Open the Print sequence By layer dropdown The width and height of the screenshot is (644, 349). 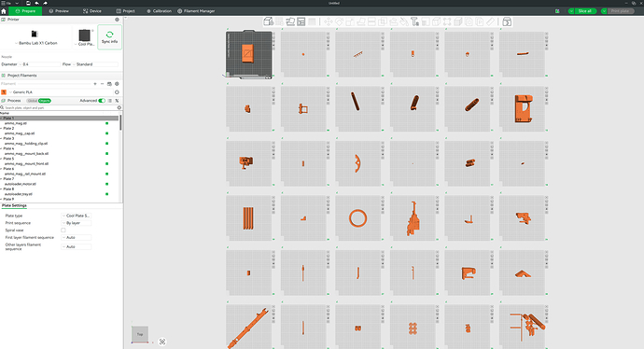tap(77, 223)
